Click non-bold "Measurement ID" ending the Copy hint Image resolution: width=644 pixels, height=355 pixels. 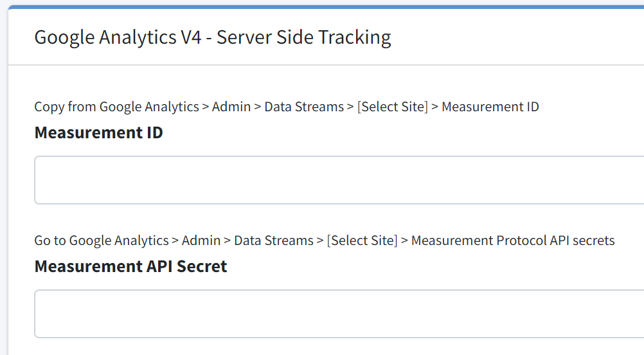(490, 107)
